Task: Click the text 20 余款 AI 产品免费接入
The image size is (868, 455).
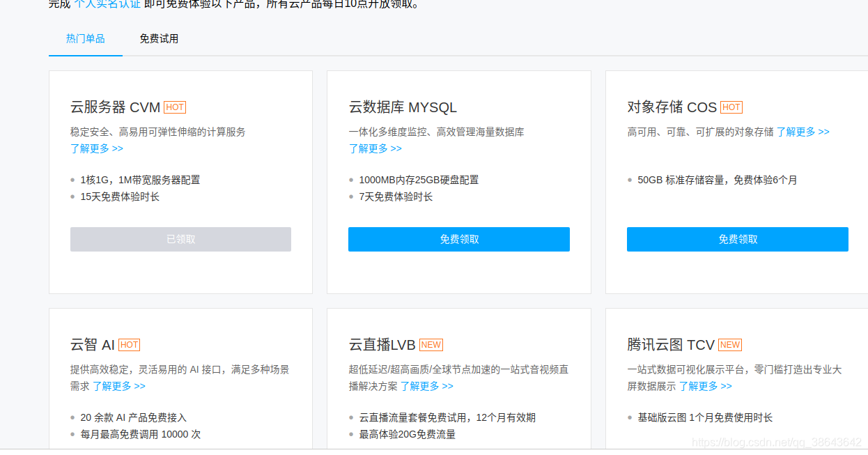Action: (134, 417)
